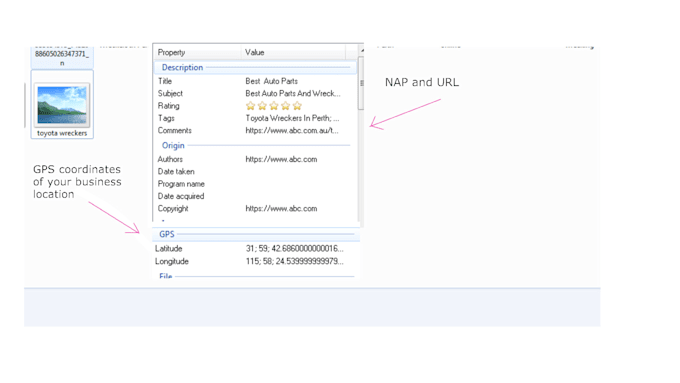The width and height of the screenshot is (680, 383).
Task: Edit the Authors value https://www.abc.com
Action: point(281,159)
